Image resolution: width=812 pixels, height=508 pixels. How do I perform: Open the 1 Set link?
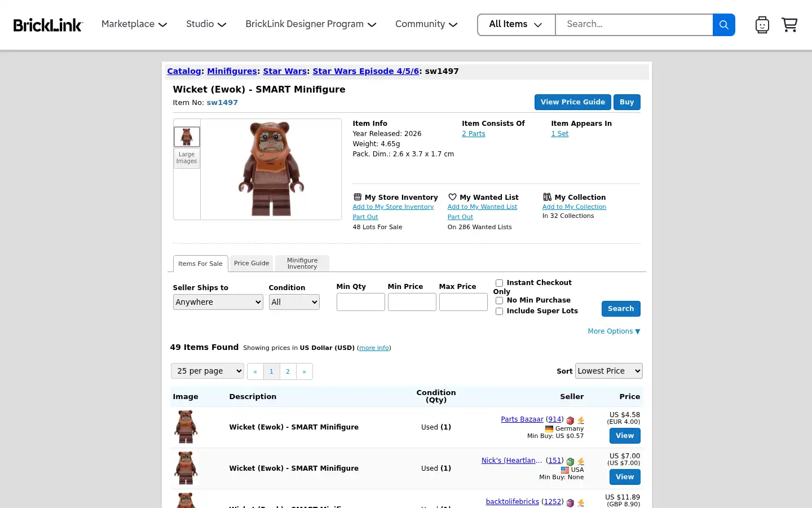(560, 134)
